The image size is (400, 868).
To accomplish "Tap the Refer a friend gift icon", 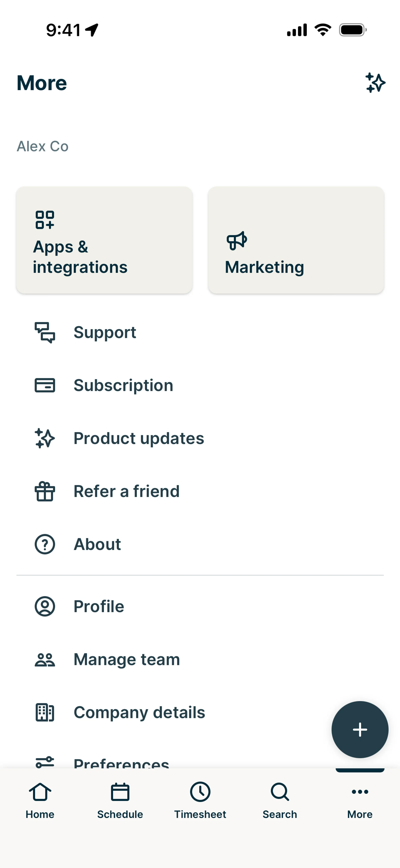I will tap(45, 491).
